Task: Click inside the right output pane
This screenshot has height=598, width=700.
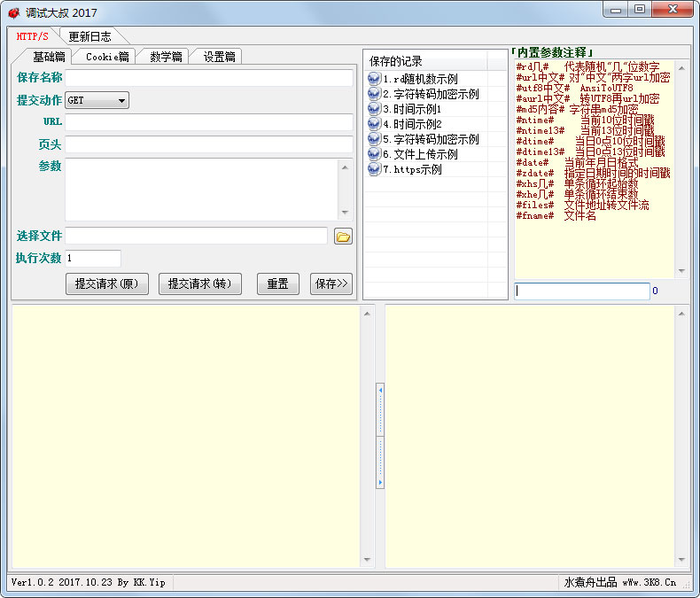Action: [530, 437]
